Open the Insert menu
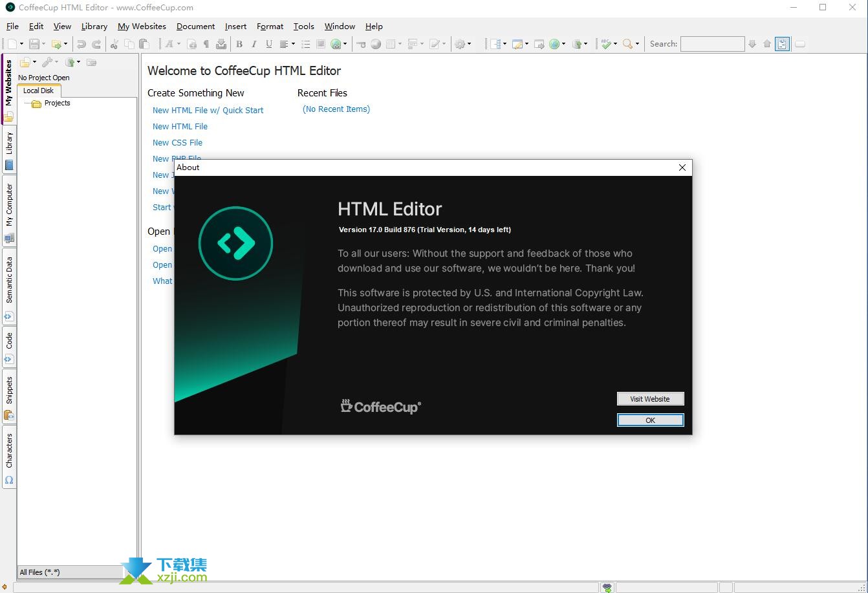Viewport: 868px width, 593px height. pyautogui.click(x=235, y=27)
